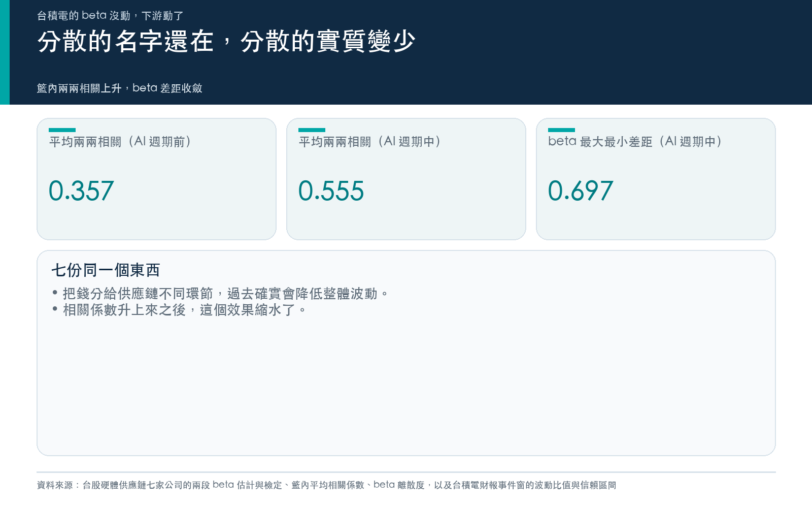Click the label 平均兩兩相關（AI 週期前）

click(120, 142)
